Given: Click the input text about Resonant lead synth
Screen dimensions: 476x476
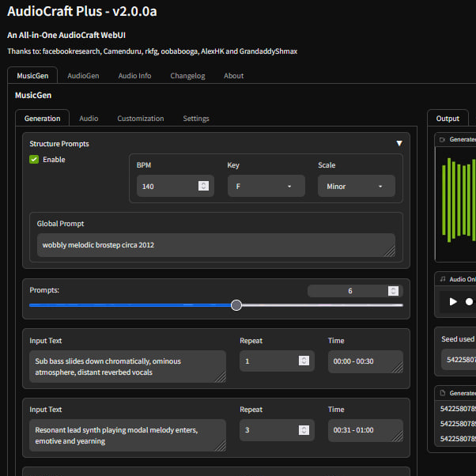Looking at the screenshot, I should [x=127, y=436].
